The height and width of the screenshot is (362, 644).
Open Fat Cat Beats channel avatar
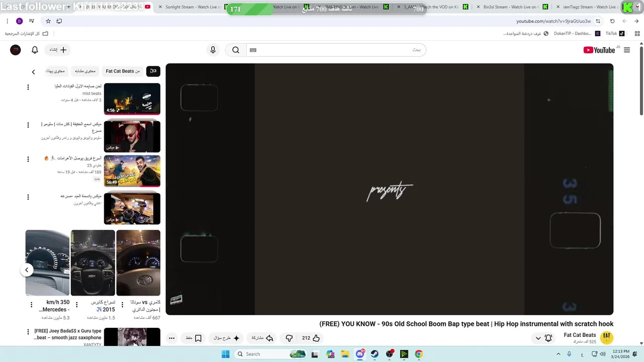click(x=607, y=337)
